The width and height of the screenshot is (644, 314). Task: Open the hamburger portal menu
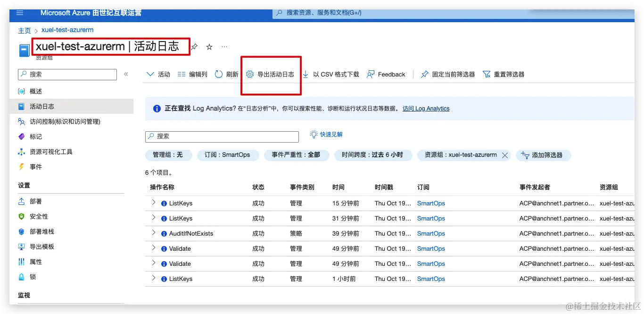(19, 13)
